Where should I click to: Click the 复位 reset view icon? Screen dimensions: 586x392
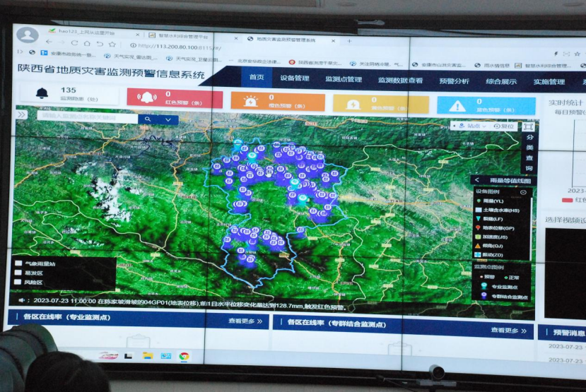point(505,126)
